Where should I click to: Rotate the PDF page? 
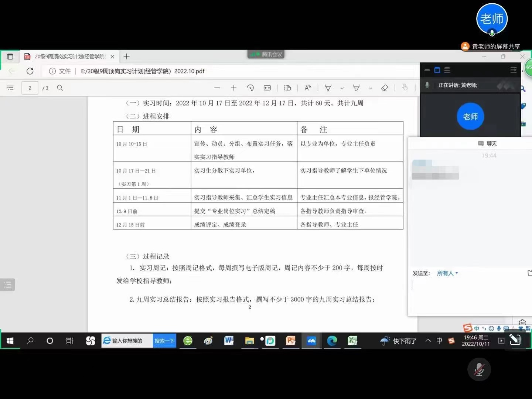tap(250, 88)
